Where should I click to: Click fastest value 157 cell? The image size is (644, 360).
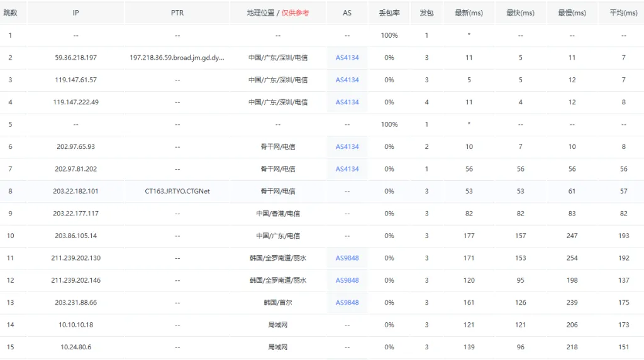520,236
